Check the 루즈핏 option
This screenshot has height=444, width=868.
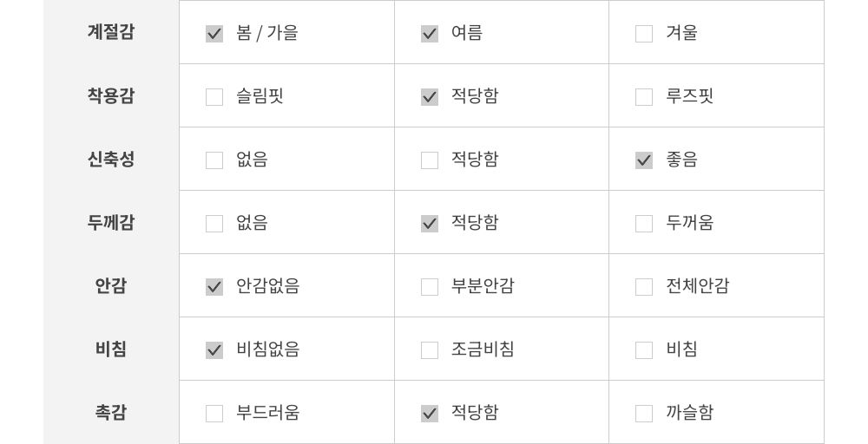coord(644,97)
